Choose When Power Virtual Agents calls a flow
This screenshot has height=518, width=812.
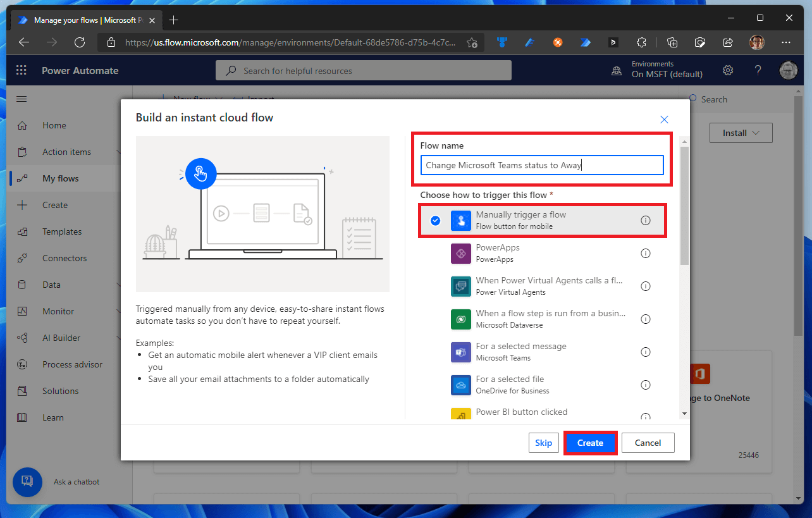click(x=543, y=287)
